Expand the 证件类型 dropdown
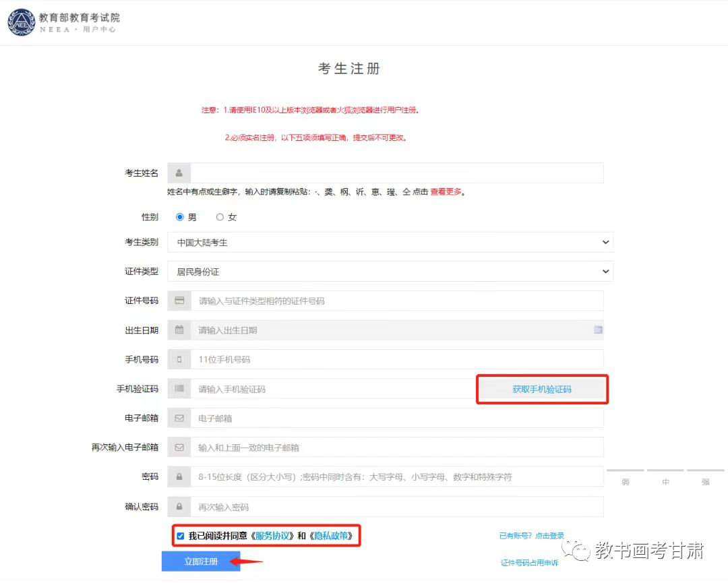The image size is (728, 583). point(390,272)
